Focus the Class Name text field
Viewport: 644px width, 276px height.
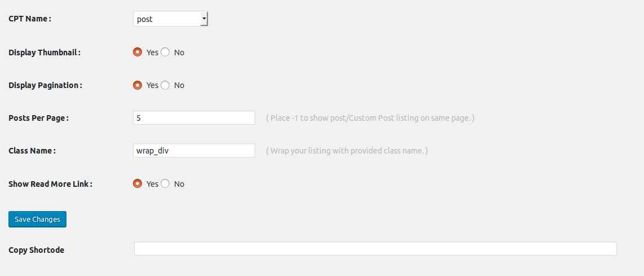[194, 151]
